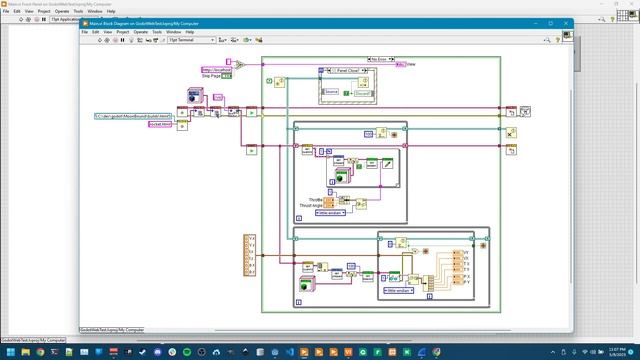Run the VI from Block Diagram toolbar
Viewport: 640px width, 360px height.
pyautogui.click(x=100, y=40)
